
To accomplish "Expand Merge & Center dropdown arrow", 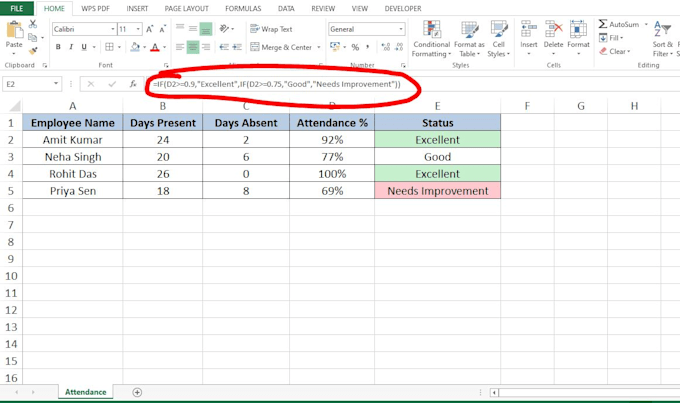I will point(319,47).
